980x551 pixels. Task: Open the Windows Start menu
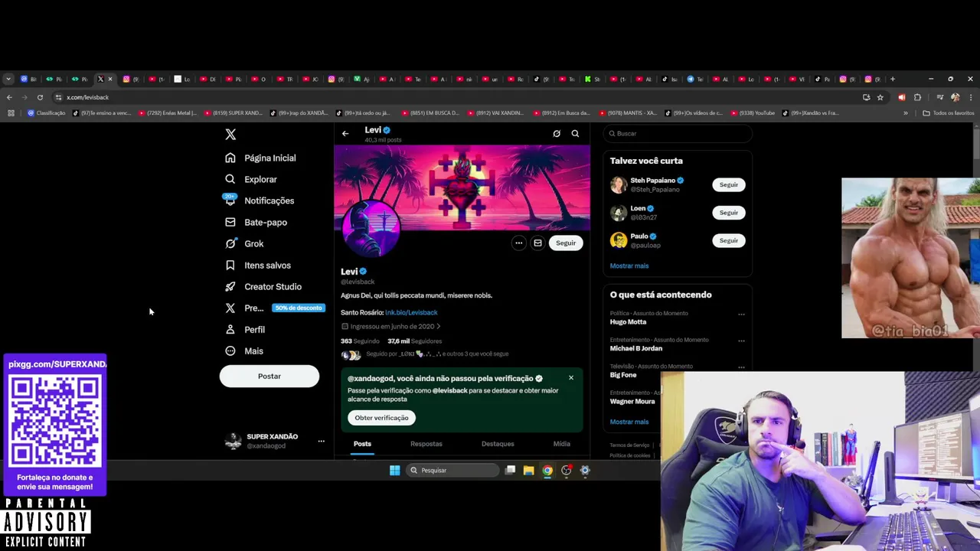394,471
